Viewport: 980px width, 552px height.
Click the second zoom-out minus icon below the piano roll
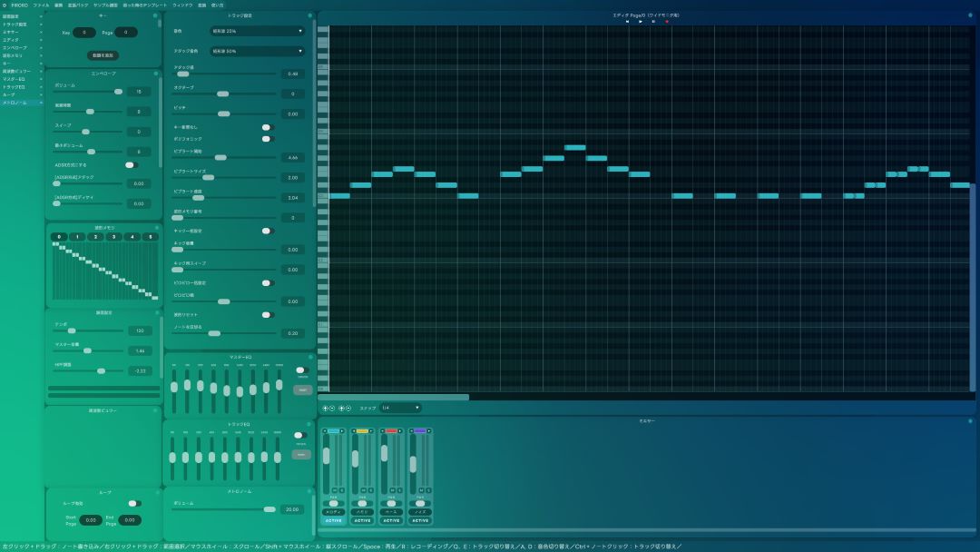pyautogui.click(x=348, y=409)
